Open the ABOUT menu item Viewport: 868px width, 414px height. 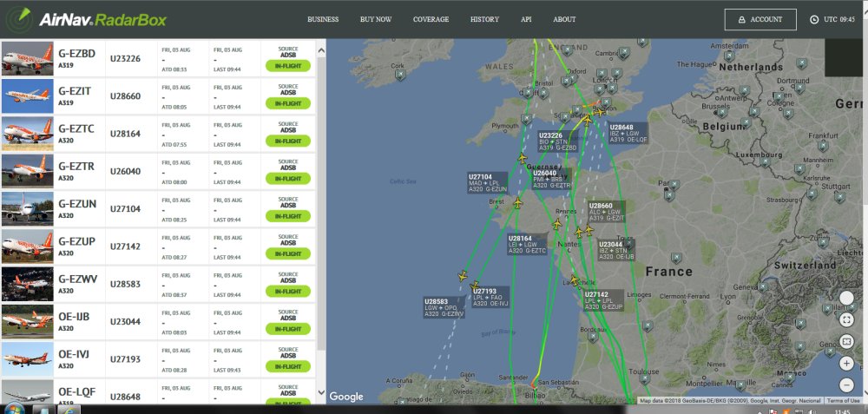click(564, 19)
